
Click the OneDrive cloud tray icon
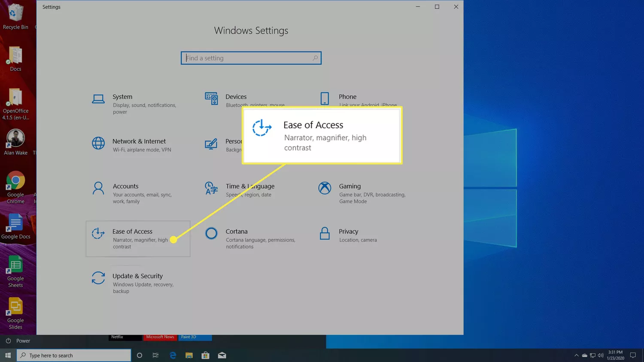click(584, 356)
